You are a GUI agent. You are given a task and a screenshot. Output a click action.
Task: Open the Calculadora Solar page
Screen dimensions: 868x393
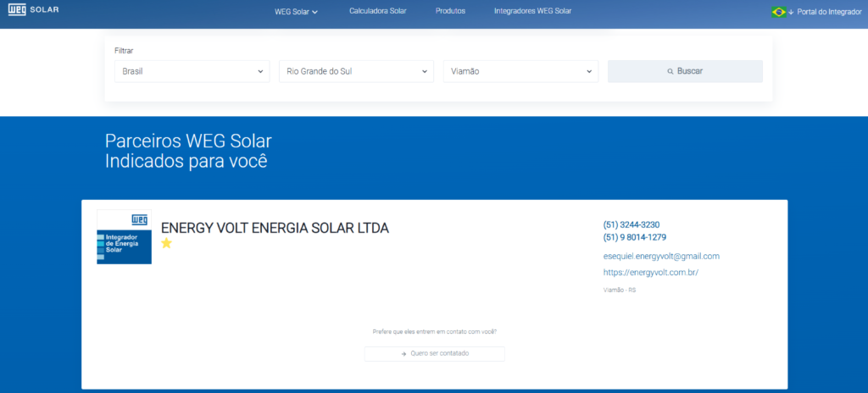pyautogui.click(x=377, y=12)
